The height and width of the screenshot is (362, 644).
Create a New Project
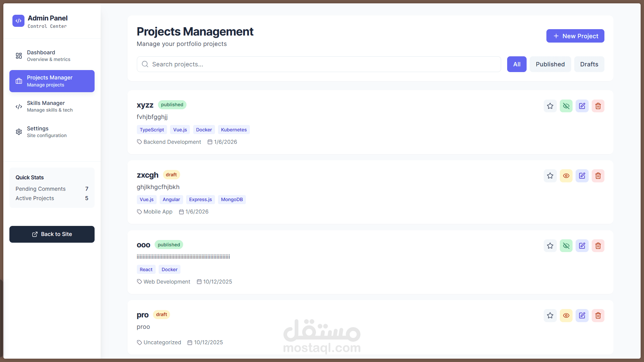[575, 36]
